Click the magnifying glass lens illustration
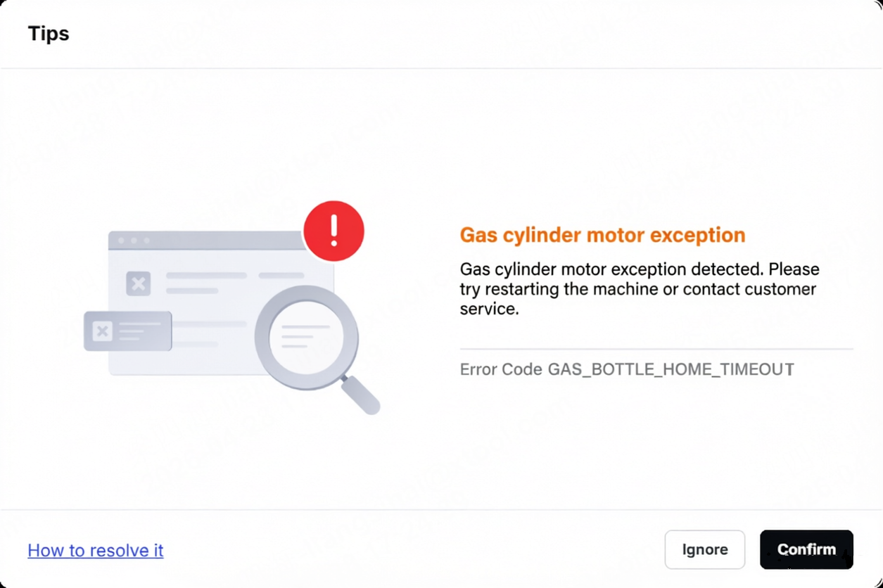This screenshot has width=883, height=588. coord(307,337)
